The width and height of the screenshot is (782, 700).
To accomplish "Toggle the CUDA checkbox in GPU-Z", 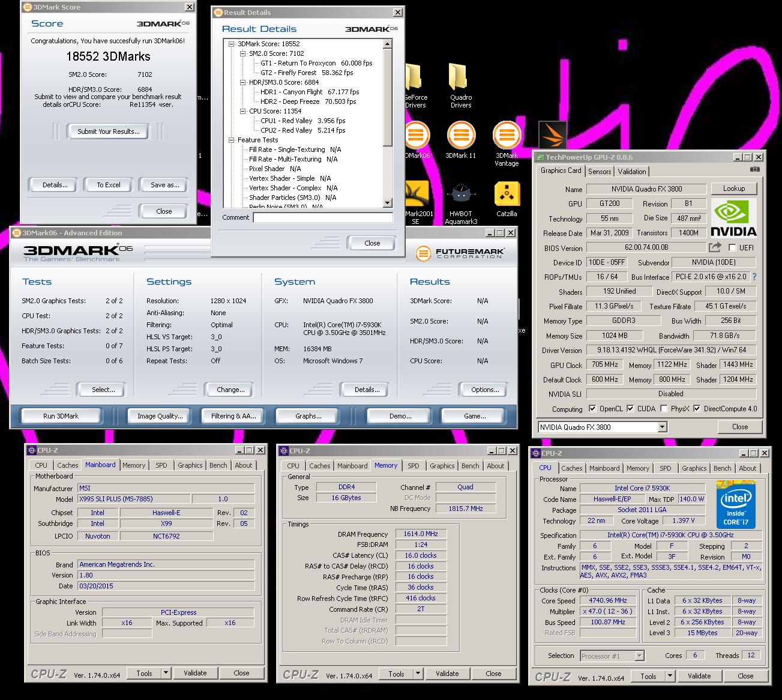I will coord(630,409).
